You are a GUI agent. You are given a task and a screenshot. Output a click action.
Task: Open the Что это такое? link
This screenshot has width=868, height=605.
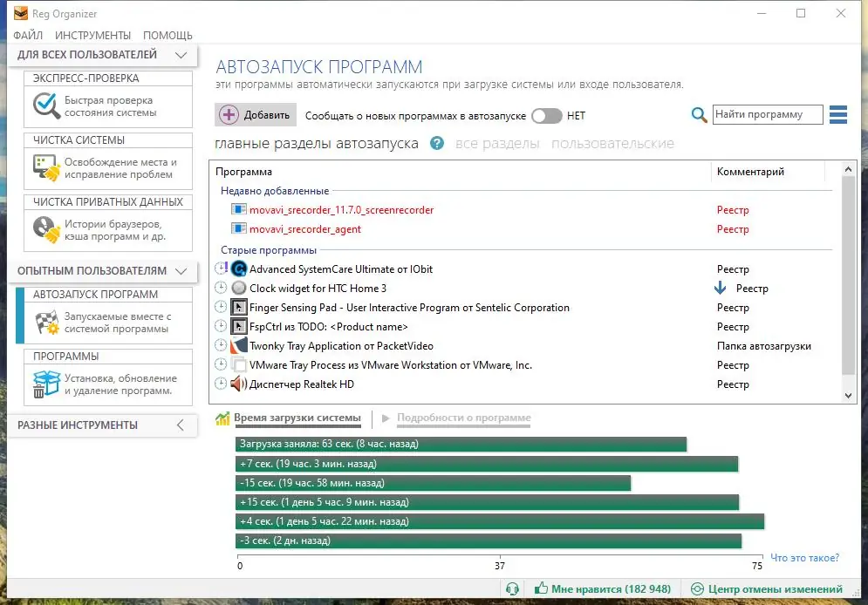click(805, 558)
